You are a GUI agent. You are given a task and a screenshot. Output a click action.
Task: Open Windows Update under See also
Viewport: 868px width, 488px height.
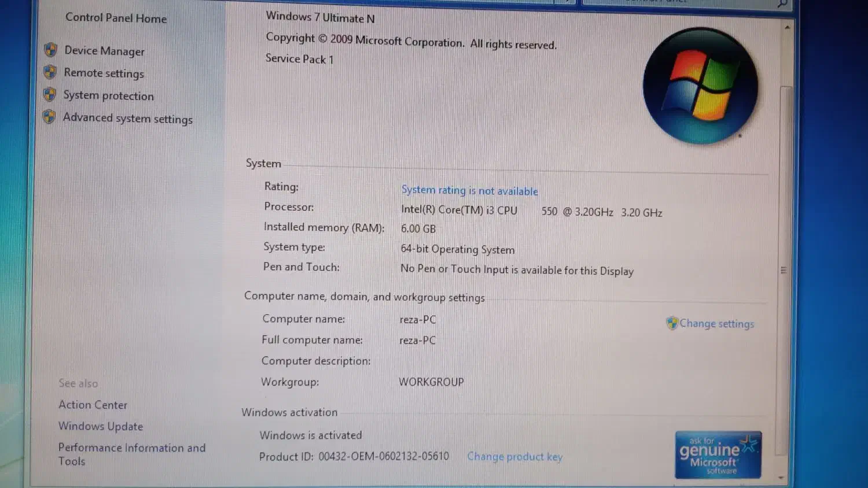click(x=101, y=426)
